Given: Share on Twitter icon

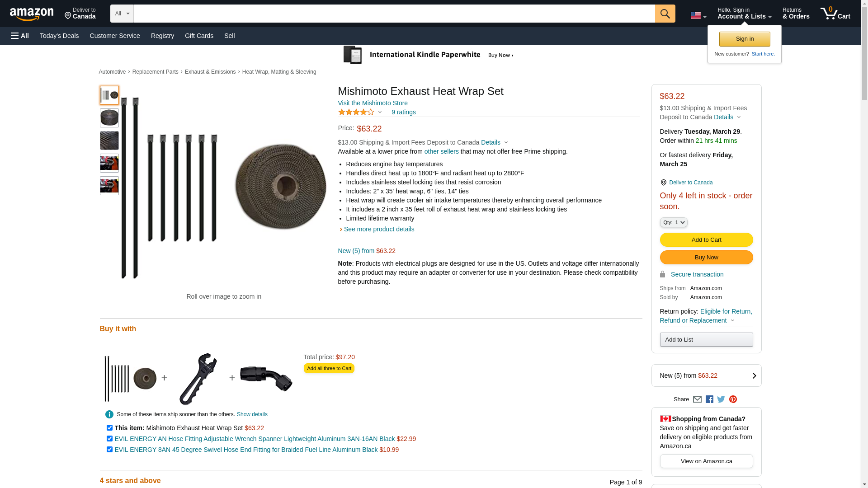Looking at the screenshot, I should 721,399.
